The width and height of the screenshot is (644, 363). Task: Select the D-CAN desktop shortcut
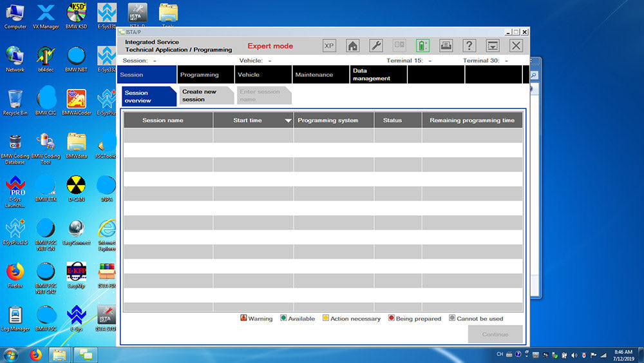76,187
